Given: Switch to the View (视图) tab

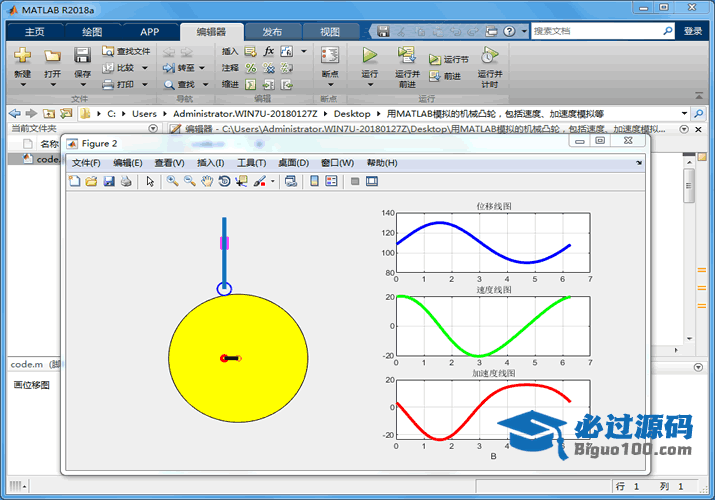Looking at the screenshot, I should click(330, 32).
